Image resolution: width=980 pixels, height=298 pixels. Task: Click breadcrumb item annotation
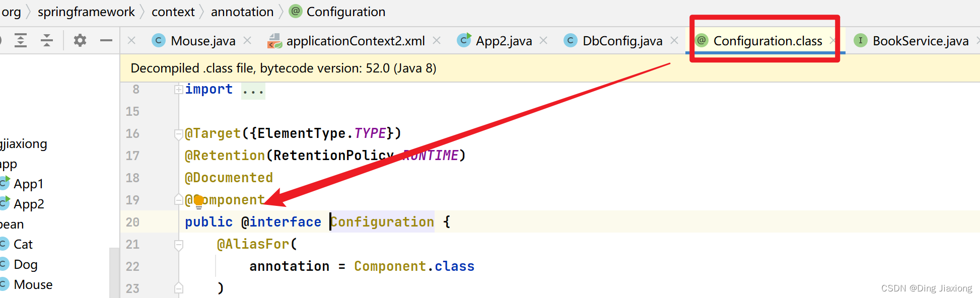(242, 12)
